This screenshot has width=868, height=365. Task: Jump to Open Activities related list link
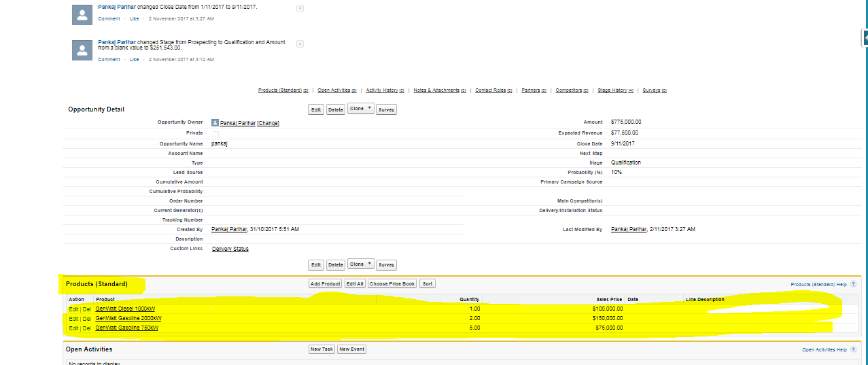coord(337,90)
